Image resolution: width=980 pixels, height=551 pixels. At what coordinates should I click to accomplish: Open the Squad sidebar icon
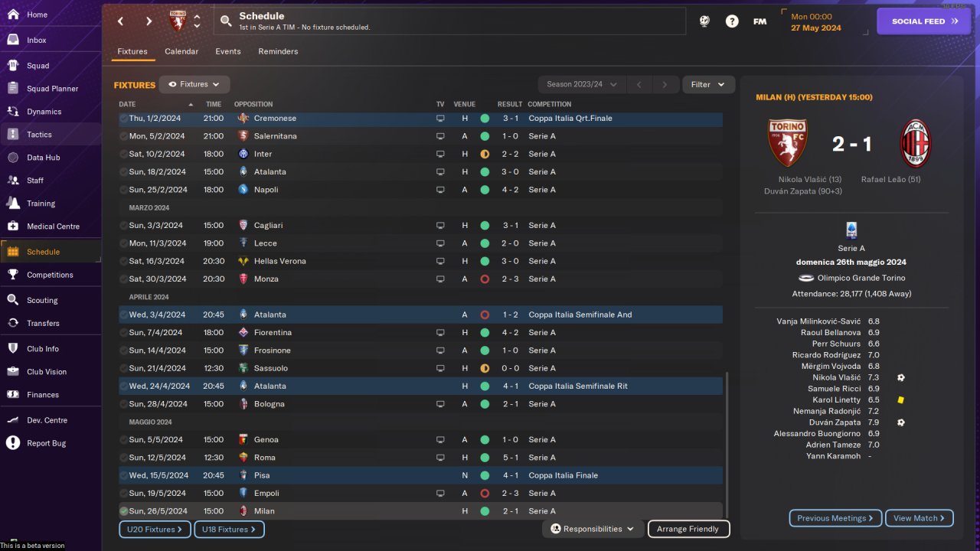tap(13, 65)
